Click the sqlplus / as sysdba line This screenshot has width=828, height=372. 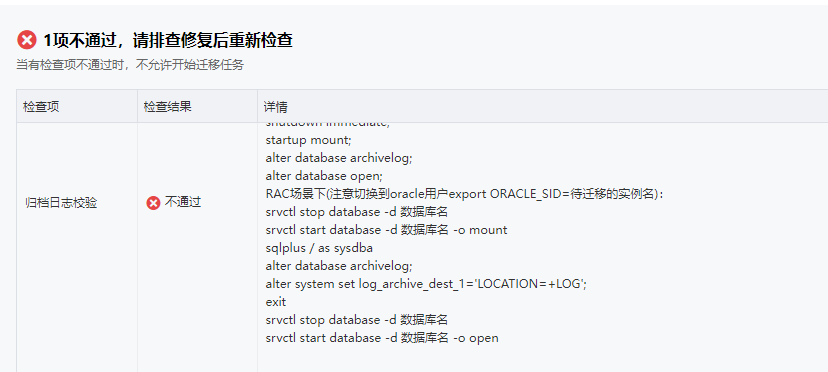(x=319, y=248)
